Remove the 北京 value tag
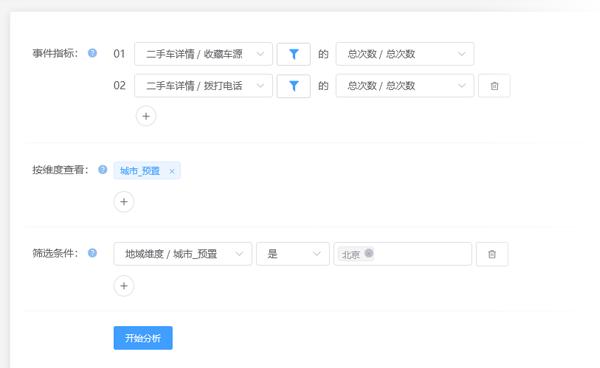Screen dimensions: 600x368 coord(368,253)
